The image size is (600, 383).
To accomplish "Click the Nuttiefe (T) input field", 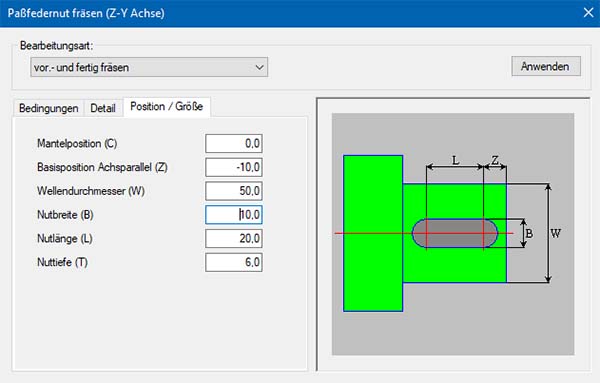I will tap(233, 262).
